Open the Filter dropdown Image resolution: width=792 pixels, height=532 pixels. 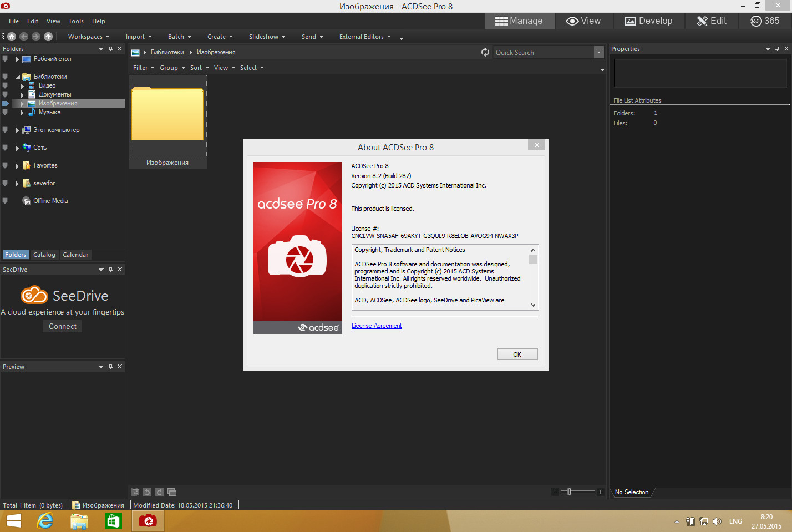(144, 68)
